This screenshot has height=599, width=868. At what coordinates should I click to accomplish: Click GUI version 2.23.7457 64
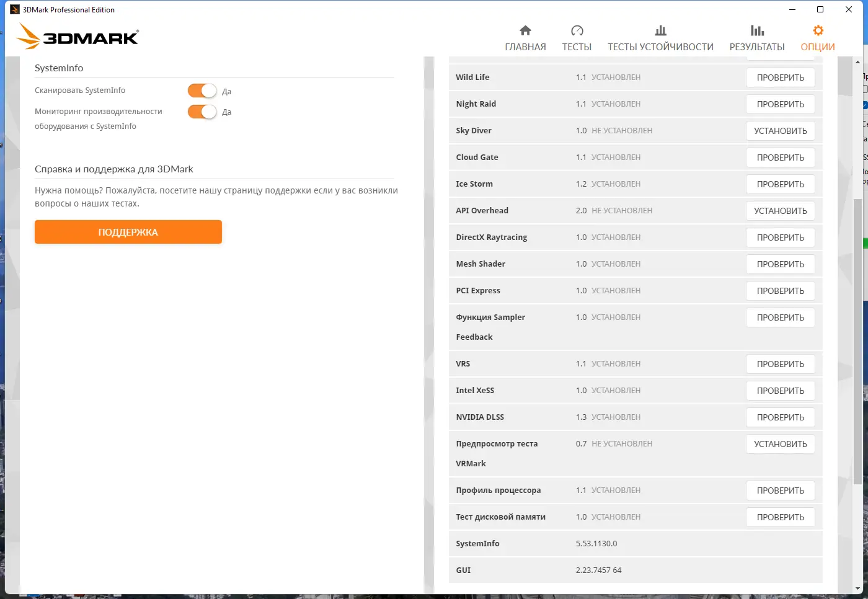tap(598, 570)
